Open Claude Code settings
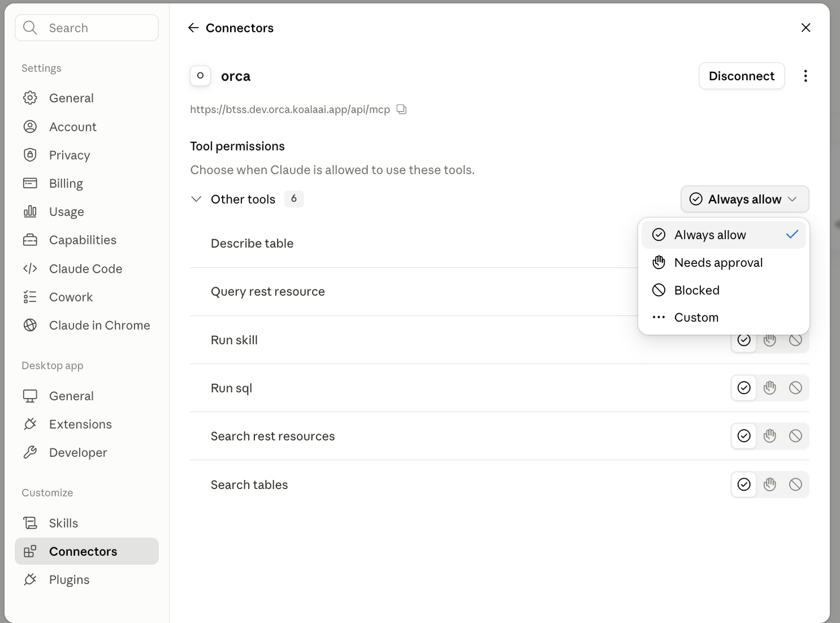The height and width of the screenshot is (623, 840). [86, 269]
